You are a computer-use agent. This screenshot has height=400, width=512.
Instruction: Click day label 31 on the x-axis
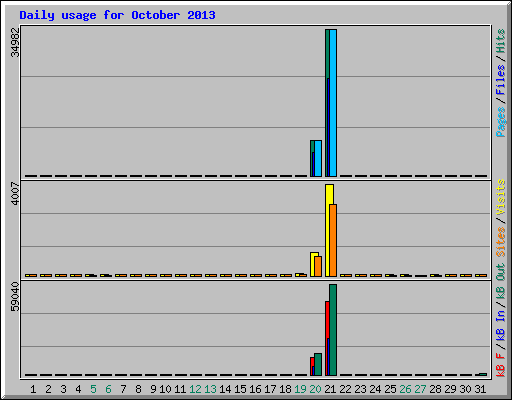[x=480, y=389]
